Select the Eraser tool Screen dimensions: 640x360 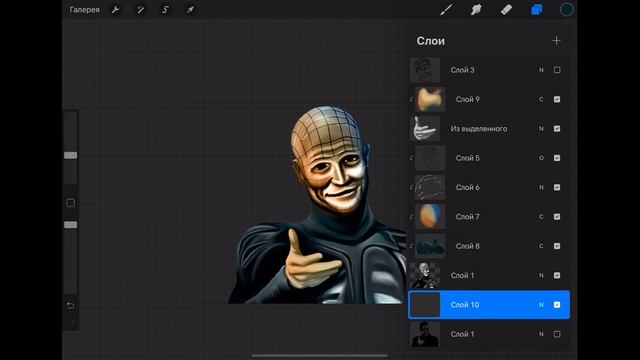(x=506, y=9)
